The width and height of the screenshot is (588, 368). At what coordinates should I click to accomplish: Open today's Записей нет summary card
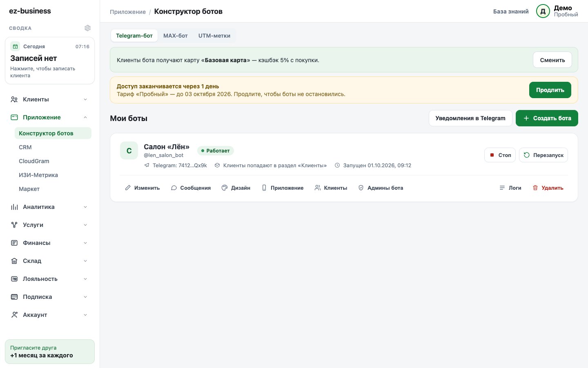tap(50, 61)
